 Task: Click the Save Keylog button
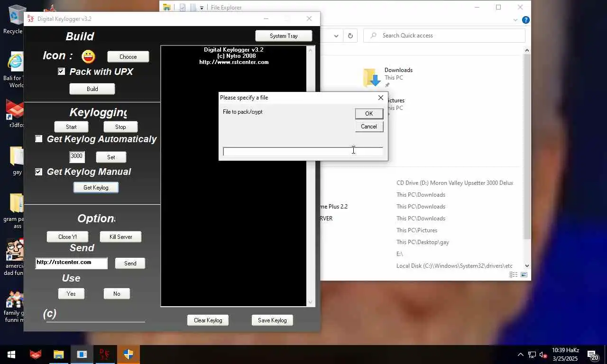(x=272, y=320)
